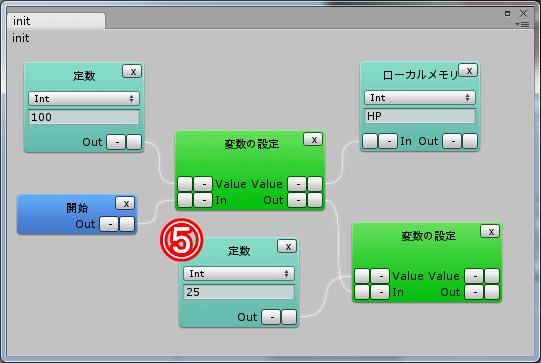This screenshot has width=541, height=363.
Task: Maximize the init node editor window
Action: pyautogui.click(x=507, y=13)
